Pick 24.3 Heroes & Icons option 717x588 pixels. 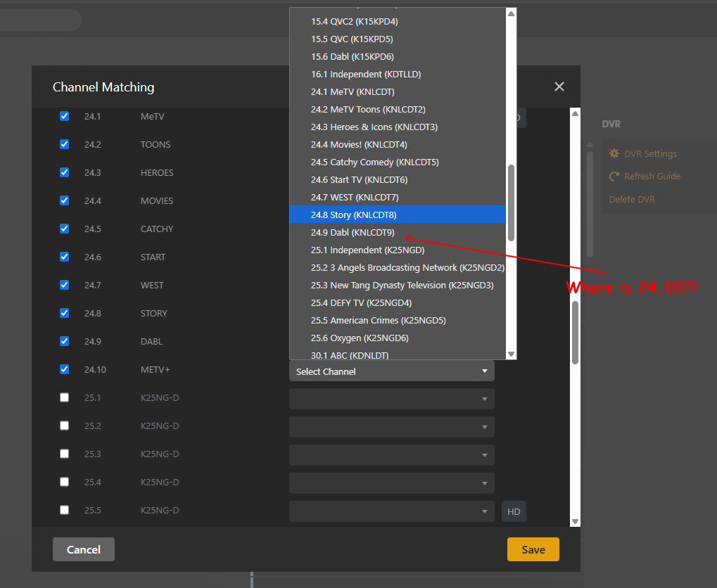coord(398,127)
